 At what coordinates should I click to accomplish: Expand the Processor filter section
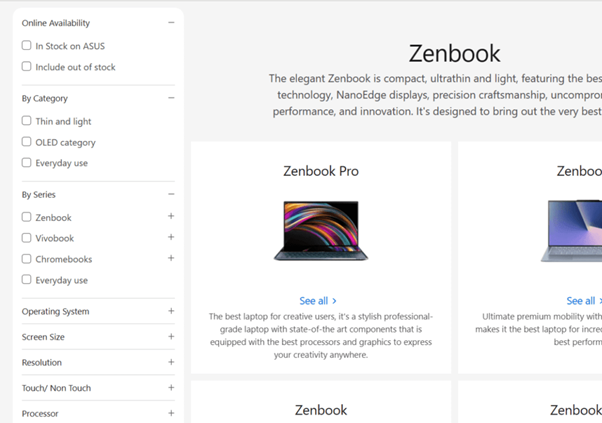tap(171, 413)
